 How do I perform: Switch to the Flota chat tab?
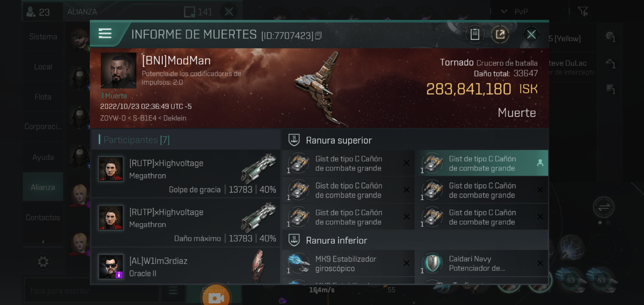point(43,97)
